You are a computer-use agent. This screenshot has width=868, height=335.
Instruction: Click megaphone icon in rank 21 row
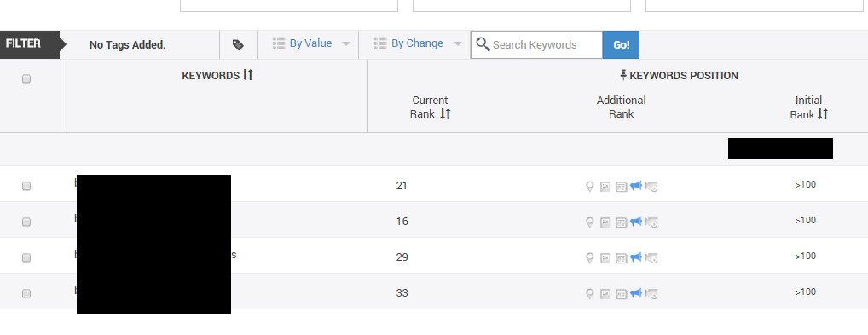tap(636, 186)
